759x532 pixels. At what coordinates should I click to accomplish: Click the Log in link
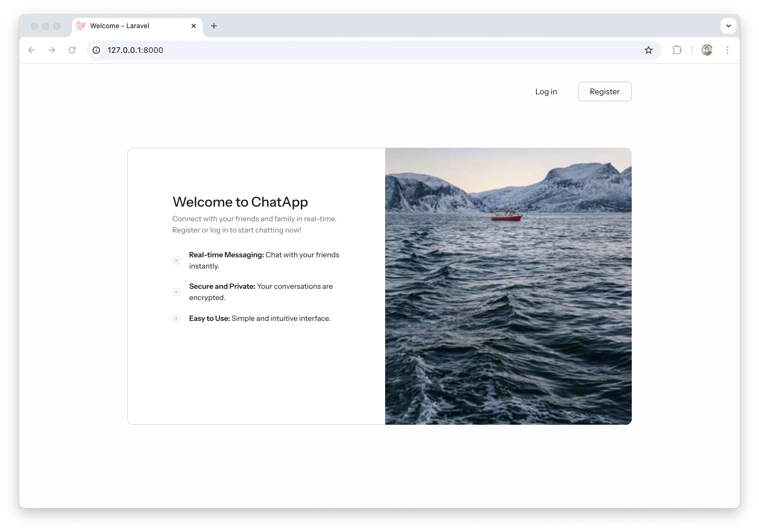(x=546, y=92)
